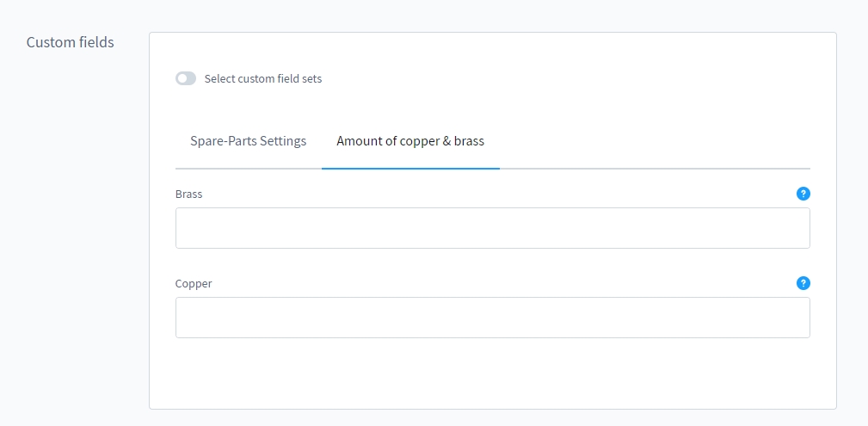Open the help tooltip for Copper
Viewport: 868px width, 426px height.
click(x=803, y=283)
